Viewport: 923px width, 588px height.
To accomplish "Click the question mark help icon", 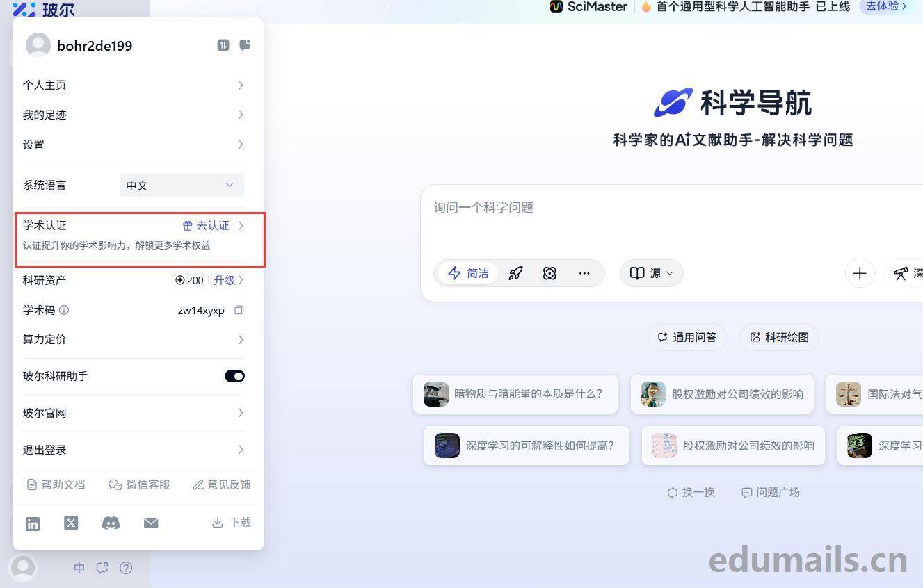I will [x=126, y=568].
